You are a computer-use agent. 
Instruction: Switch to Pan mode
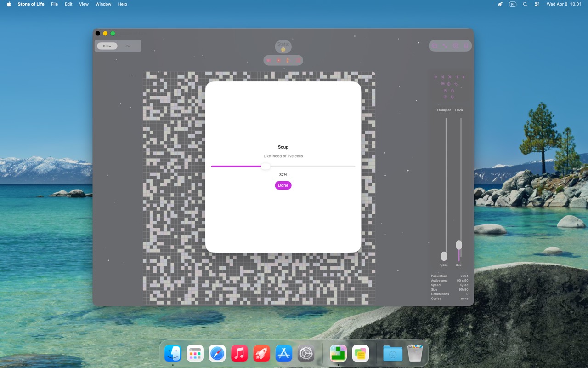(129, 46)
